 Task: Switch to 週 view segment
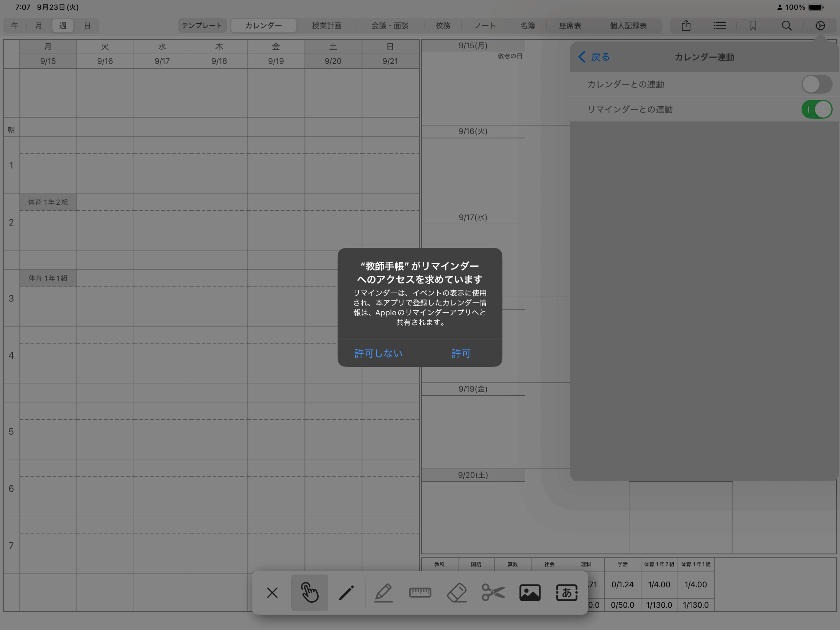coord(63,26)
